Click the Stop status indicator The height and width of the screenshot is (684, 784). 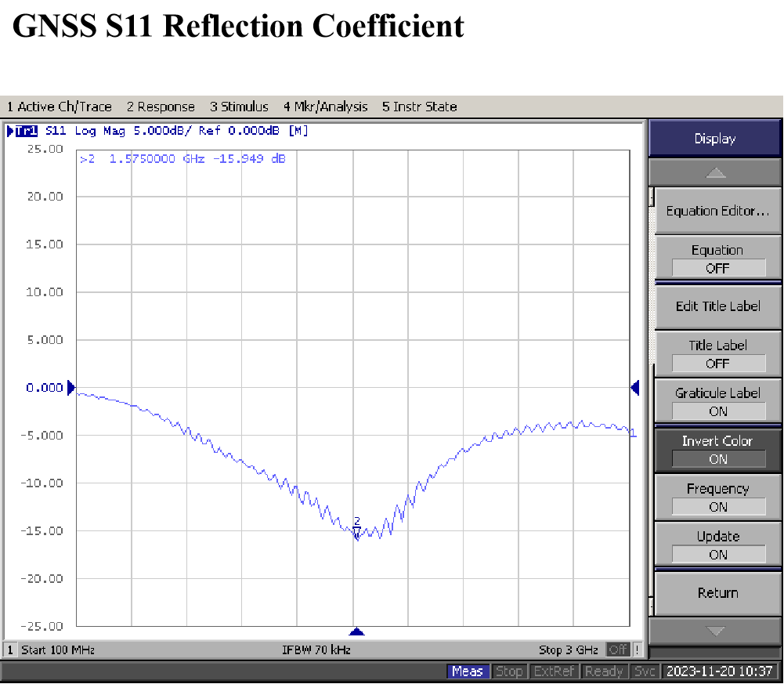(509, 671)
